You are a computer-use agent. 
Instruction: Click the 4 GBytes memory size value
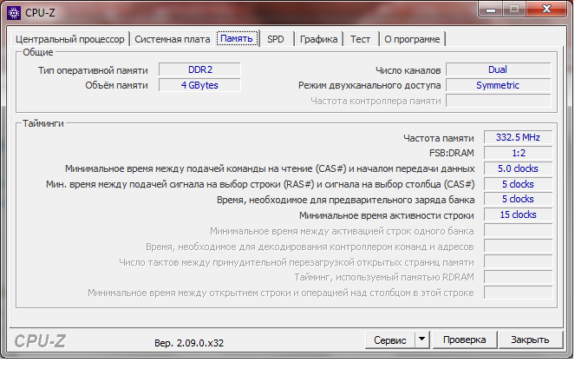coord(199,85)
